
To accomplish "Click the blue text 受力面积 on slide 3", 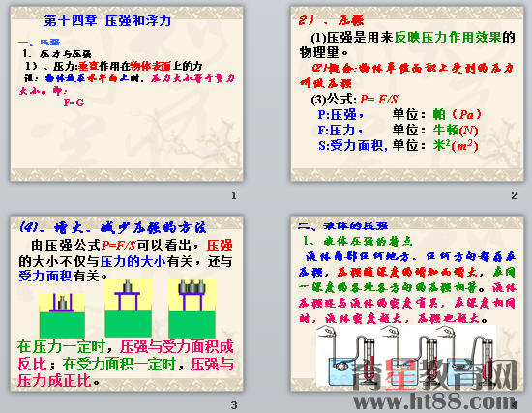I will (x=45, y=276).
